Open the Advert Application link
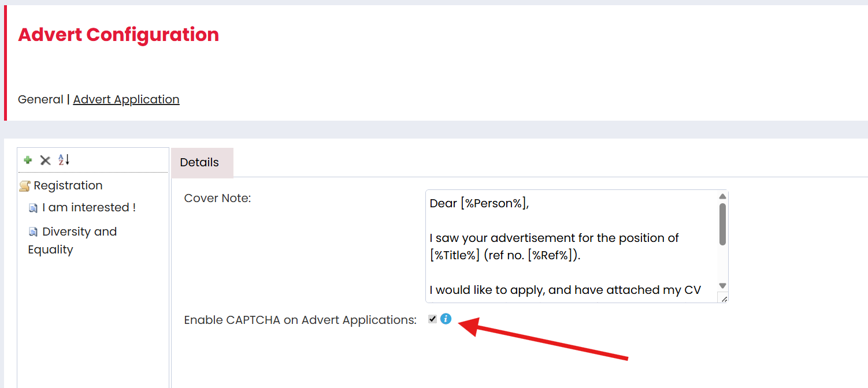Viewport: 868px width, 388px height. [x=126, y=99]
